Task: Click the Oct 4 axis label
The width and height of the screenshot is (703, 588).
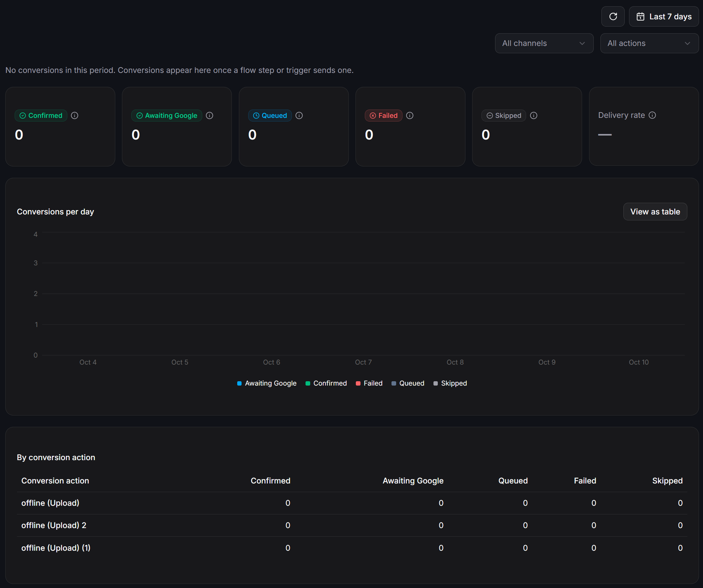Action: 88,362
